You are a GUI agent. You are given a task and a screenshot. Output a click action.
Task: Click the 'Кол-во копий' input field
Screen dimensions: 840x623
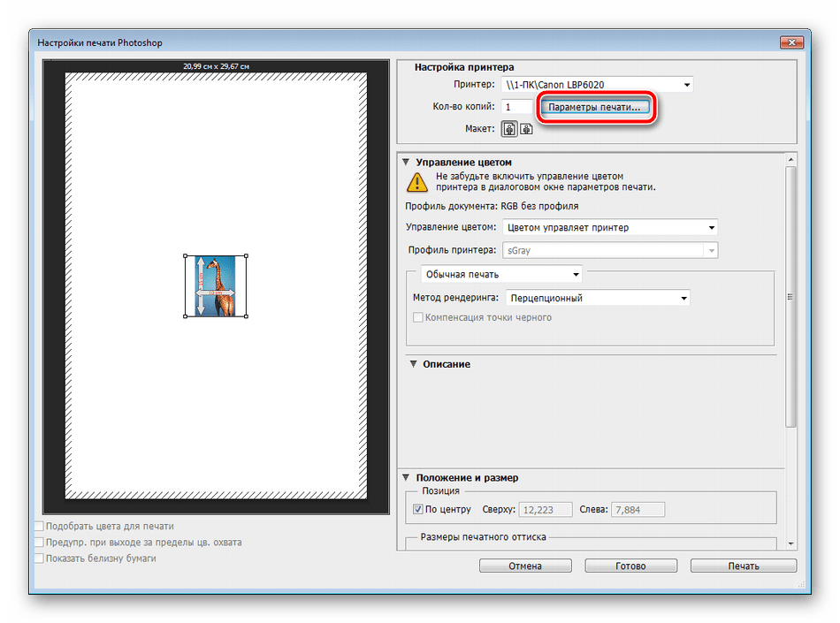tap(517, 107)
